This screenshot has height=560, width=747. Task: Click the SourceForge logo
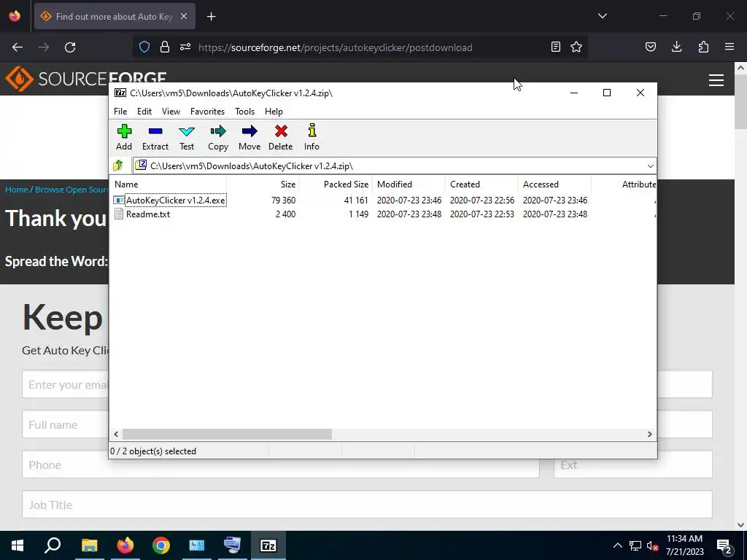pyautogui.click(x=86, y=79)
